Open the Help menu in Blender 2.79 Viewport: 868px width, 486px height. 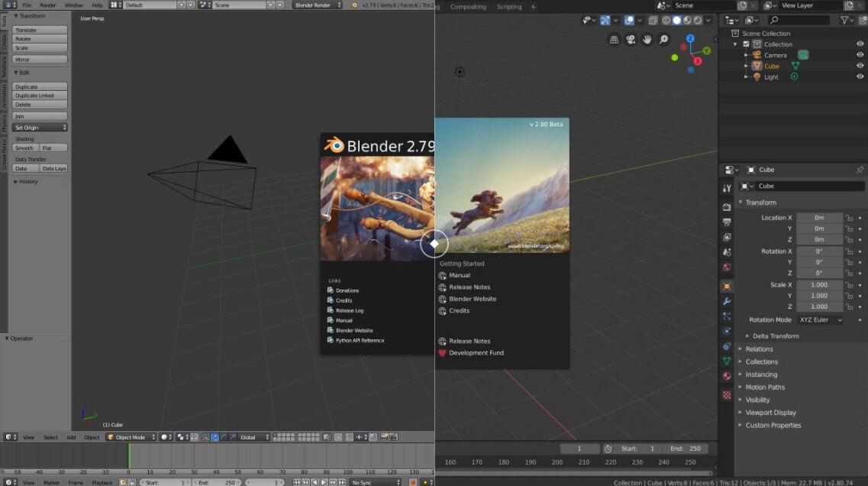[97, 5]
